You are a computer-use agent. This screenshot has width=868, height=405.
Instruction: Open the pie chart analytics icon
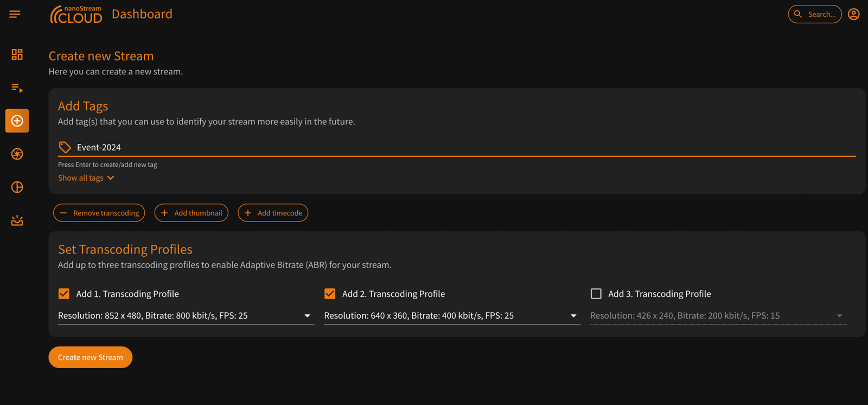point(17,187)
